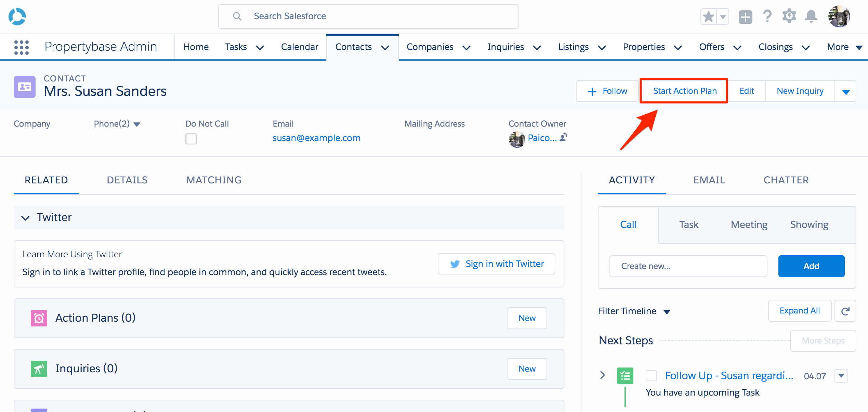Expand the Follow Up task details chevron

click(603, 375)
